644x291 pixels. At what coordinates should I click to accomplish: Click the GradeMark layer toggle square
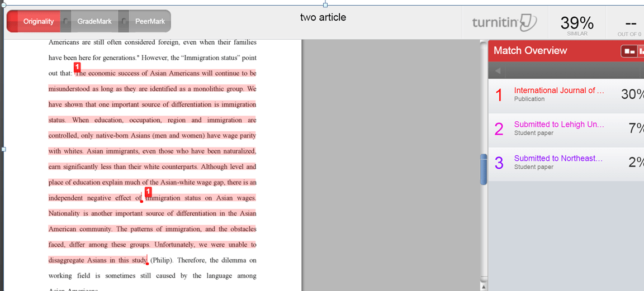pyautogui.click(x=66, y=21)
